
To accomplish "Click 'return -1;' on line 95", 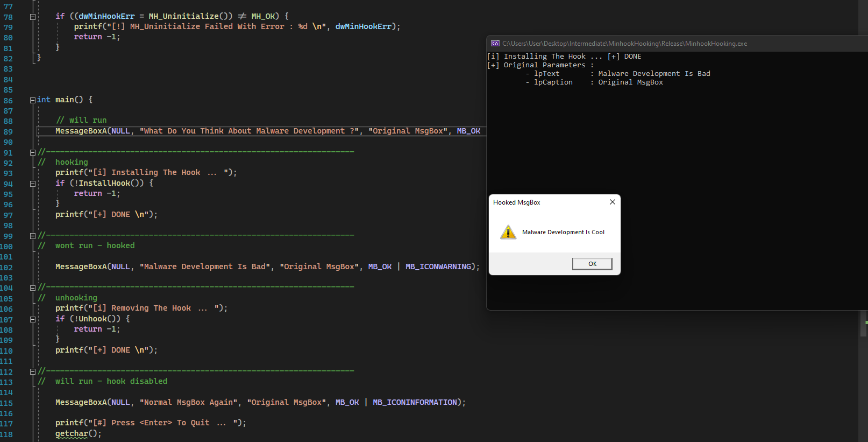I will [97, 193].
